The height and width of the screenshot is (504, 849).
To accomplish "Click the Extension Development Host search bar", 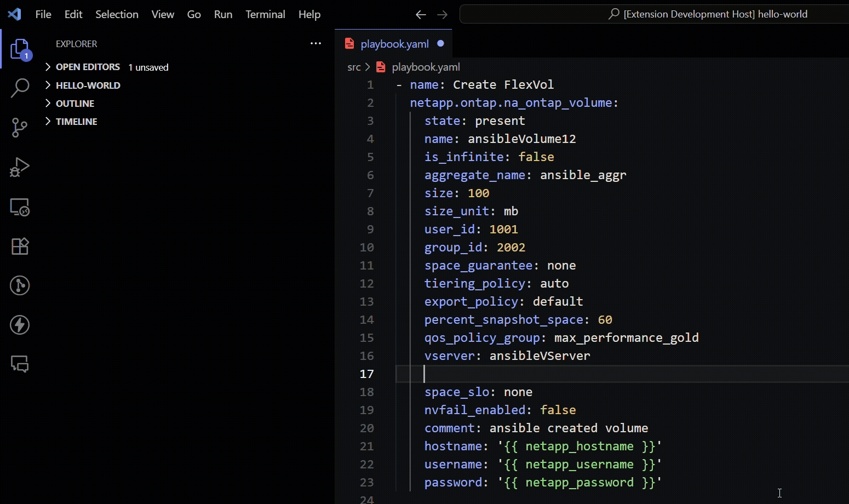I will [x=652, y=14].
